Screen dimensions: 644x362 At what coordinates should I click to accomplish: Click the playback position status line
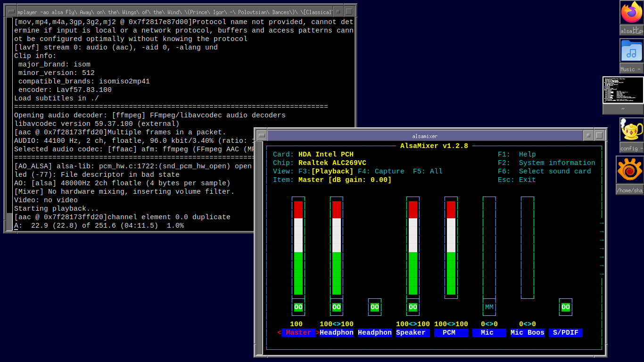(99, 226)
